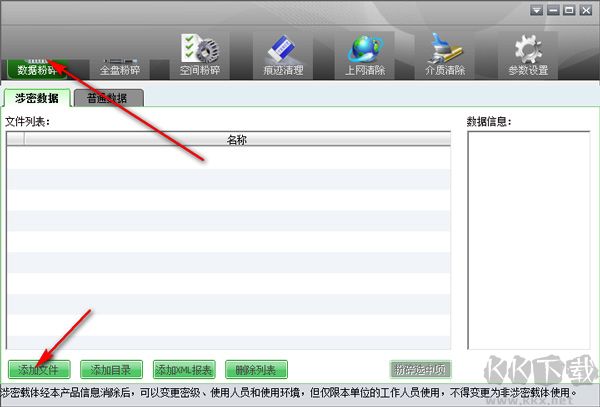Maximize the window
The image size is (600, 407).
tap(569, 10)
